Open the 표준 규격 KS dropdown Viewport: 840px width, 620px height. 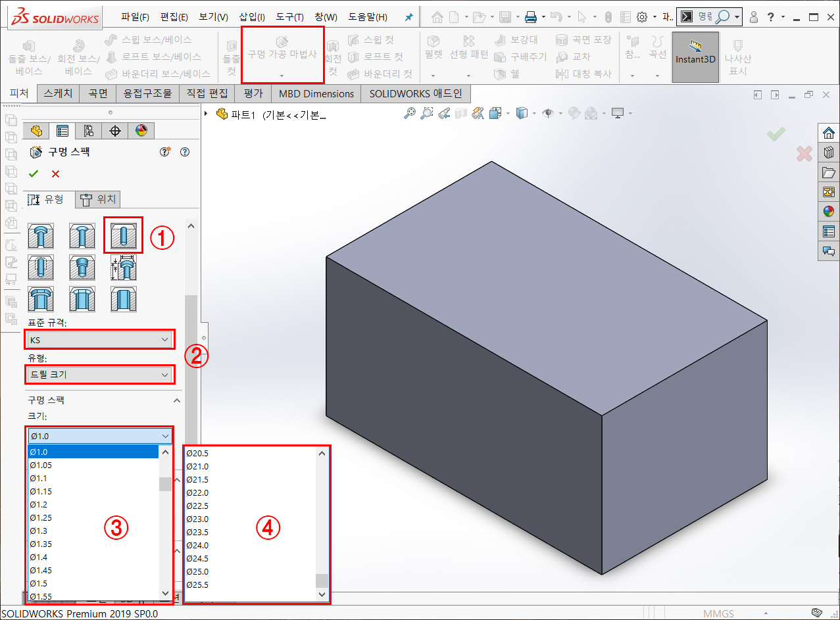(99, 339)
